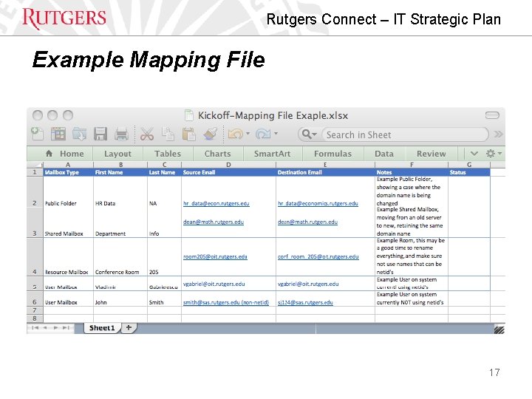Open conf_room_205 destination email link

click(x=318, y=256)
